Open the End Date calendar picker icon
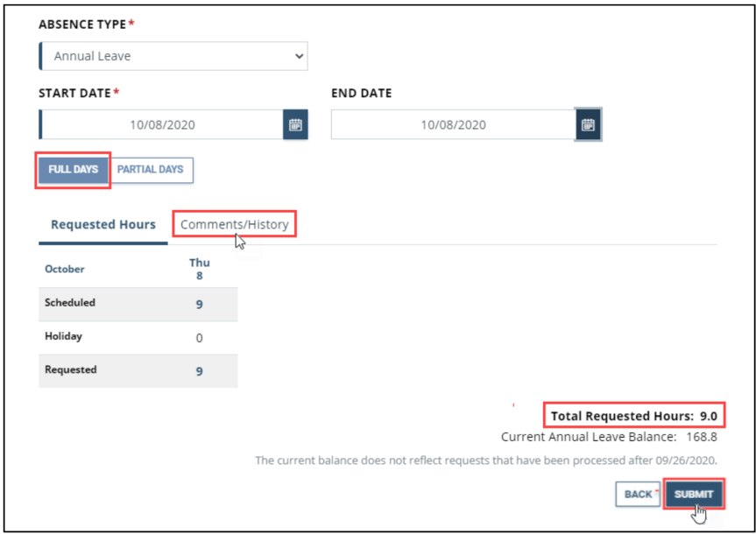The height and width of the screenshot is (534, 756). (x=588, y=124)
